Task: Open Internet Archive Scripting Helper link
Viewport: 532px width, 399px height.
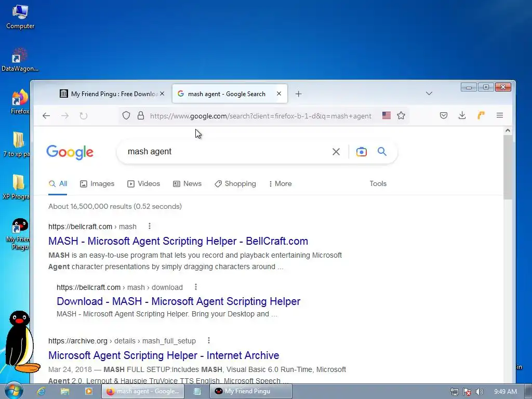Action: (164, 355)
